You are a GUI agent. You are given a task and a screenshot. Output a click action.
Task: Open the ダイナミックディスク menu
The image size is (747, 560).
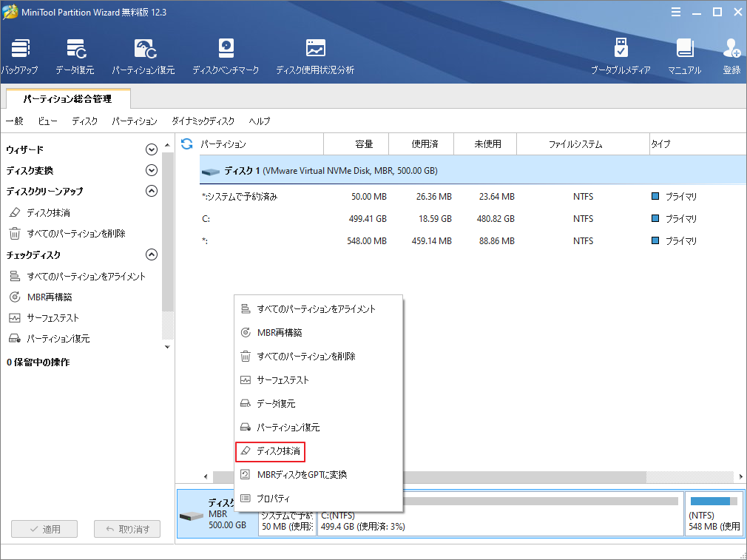203,121
